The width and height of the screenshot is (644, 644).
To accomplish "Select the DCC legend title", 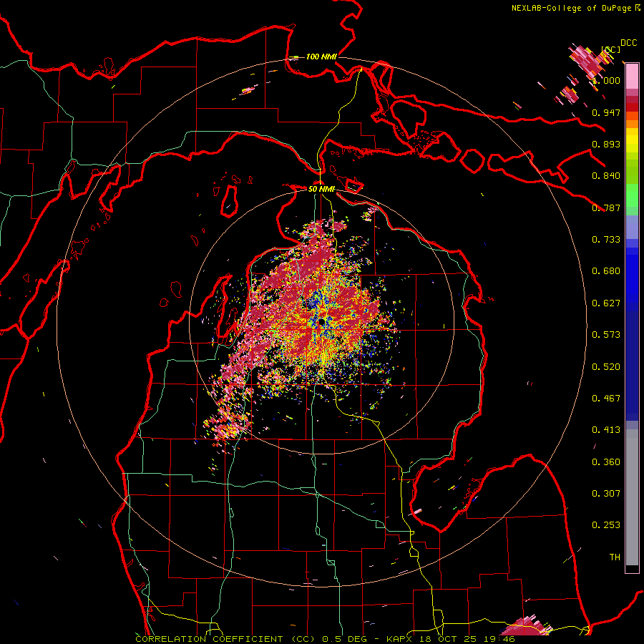I will pyautogui.click(x=628, y=43).
